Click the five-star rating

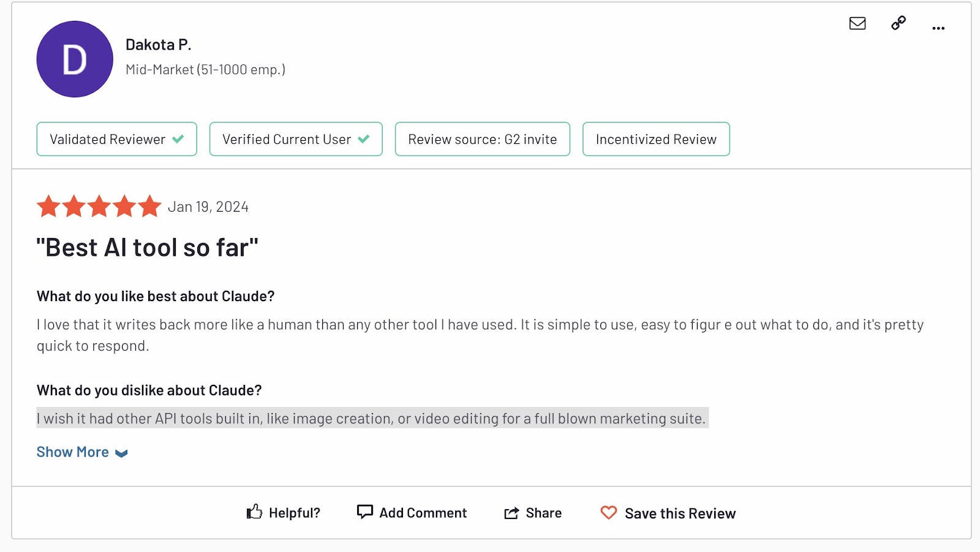click(99, 206)
